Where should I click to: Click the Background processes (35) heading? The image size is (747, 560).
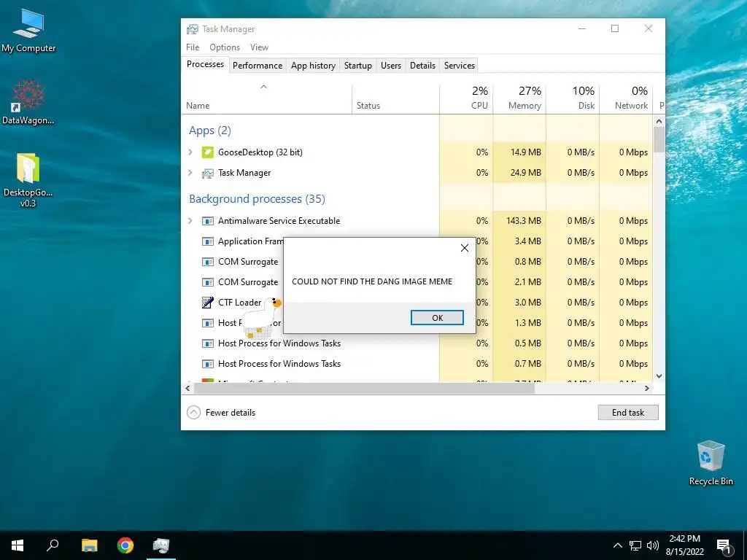point(258,199)
